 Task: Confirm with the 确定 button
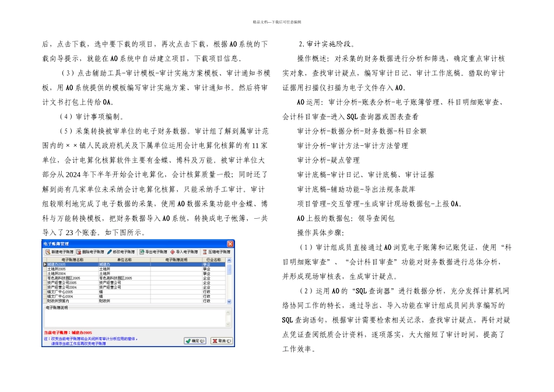coord(195,341)
